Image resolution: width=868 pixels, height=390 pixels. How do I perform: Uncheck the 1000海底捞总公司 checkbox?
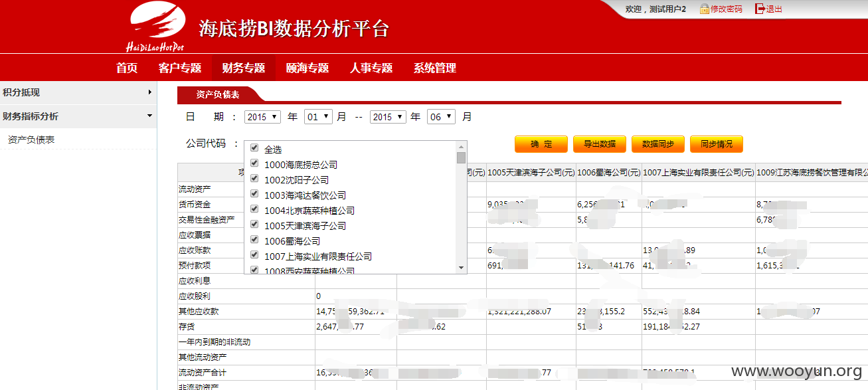[254, 163]
